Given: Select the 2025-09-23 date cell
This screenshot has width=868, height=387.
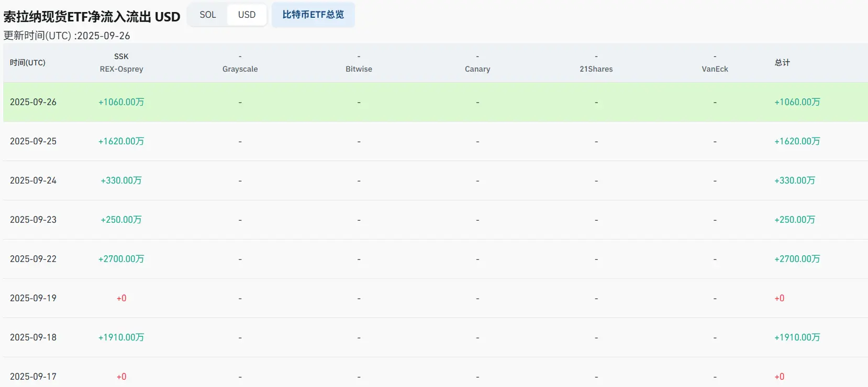Looking at the screenshot, I should (33, 220).
